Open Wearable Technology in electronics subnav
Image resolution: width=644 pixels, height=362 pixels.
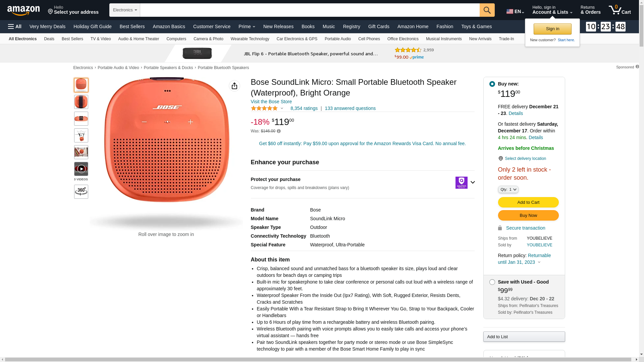point(250,39)
